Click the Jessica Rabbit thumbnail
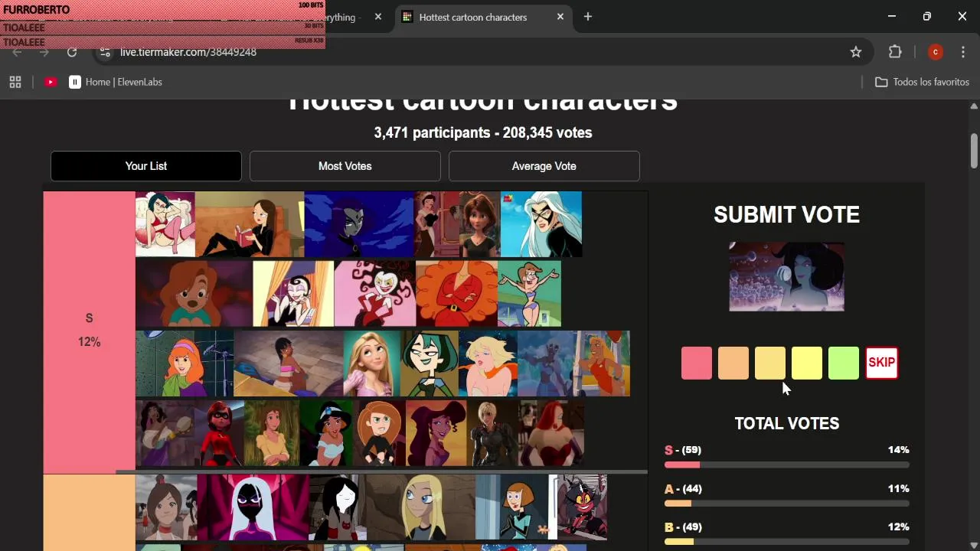Image resolution: width=980 pixels, height=551 pixels. (x=552, y=433)
